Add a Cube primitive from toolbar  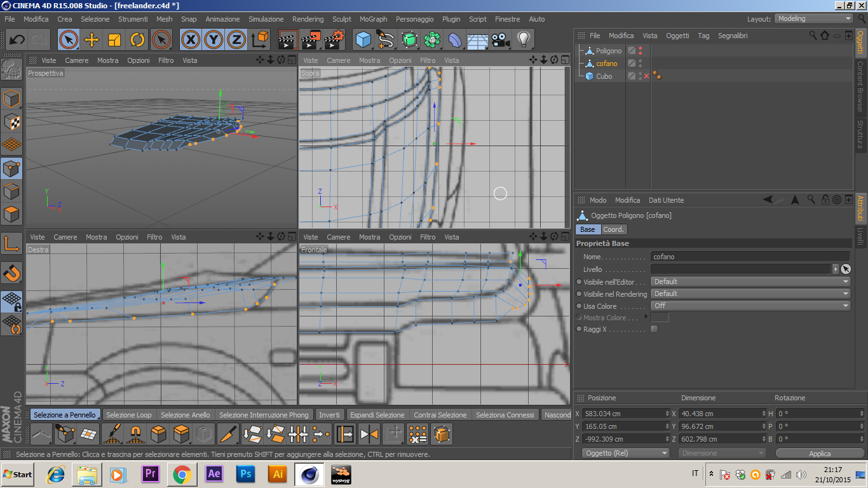tap(363, 40)
